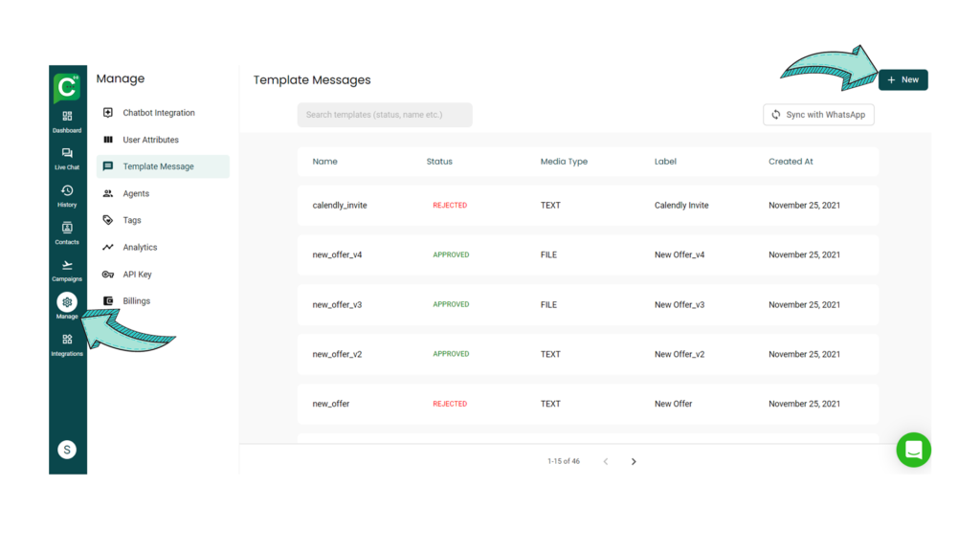The image size is (980, 551).
Task: Open Chatbot Integration menu item
Action: (x=158, y=113)
